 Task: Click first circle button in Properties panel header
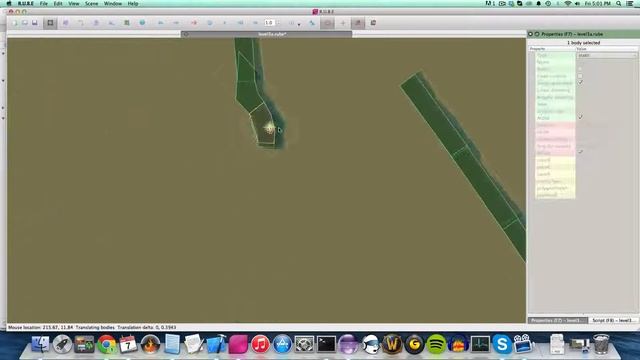click(x=530, y=34)
